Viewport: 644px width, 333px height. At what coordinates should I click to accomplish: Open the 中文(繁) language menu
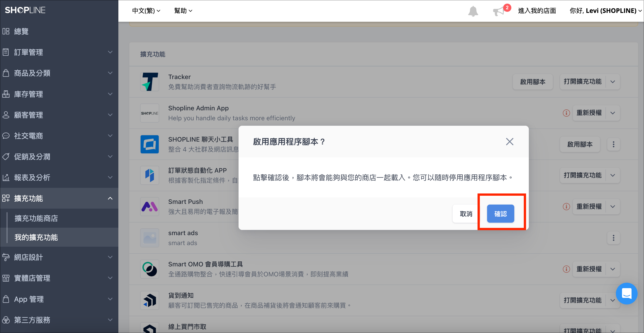pos(146,11)
